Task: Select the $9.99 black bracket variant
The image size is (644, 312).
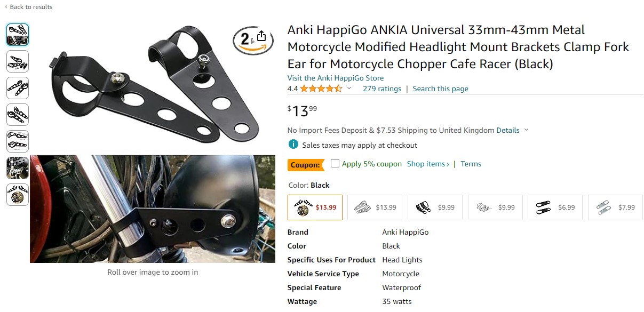Action: [x=435, y=207]
